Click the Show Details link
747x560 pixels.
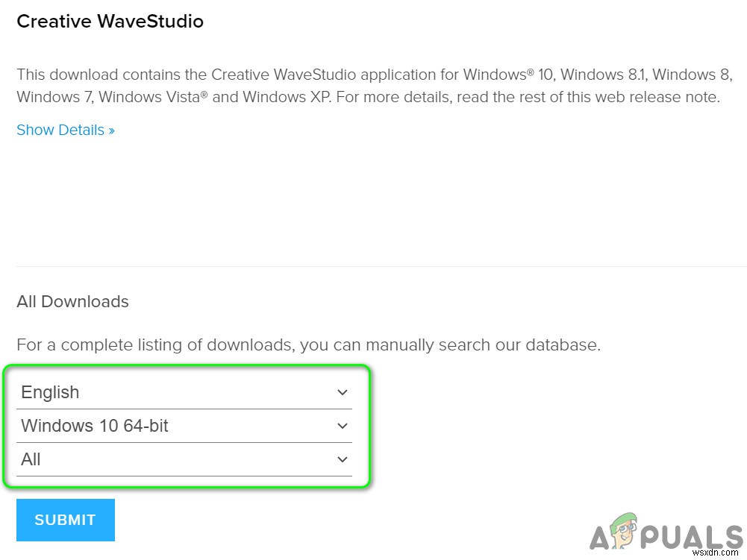60,130
